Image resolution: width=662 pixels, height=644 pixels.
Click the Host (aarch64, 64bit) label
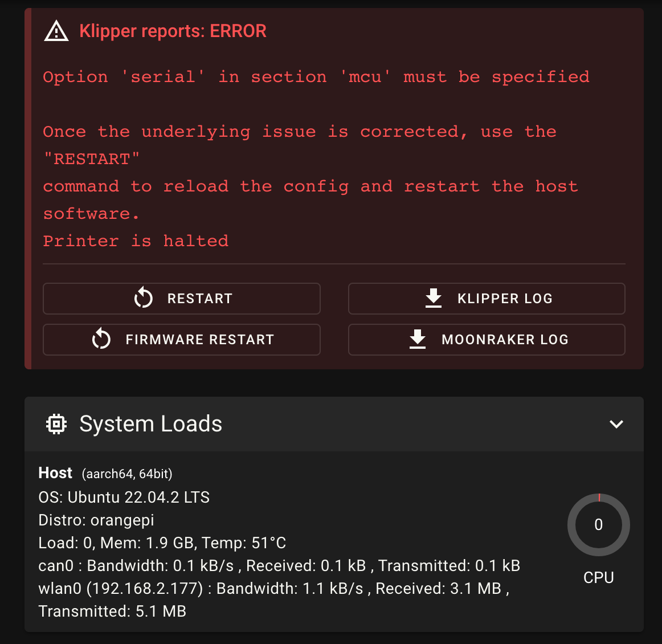pos(105,473)
